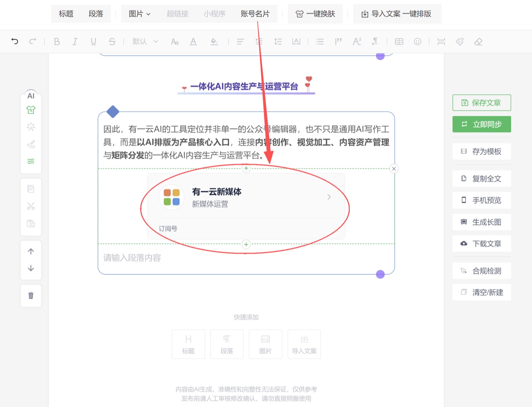Open the 图片 dropdown menu
The width and height of the screenshot is (532, 407).
139,14
